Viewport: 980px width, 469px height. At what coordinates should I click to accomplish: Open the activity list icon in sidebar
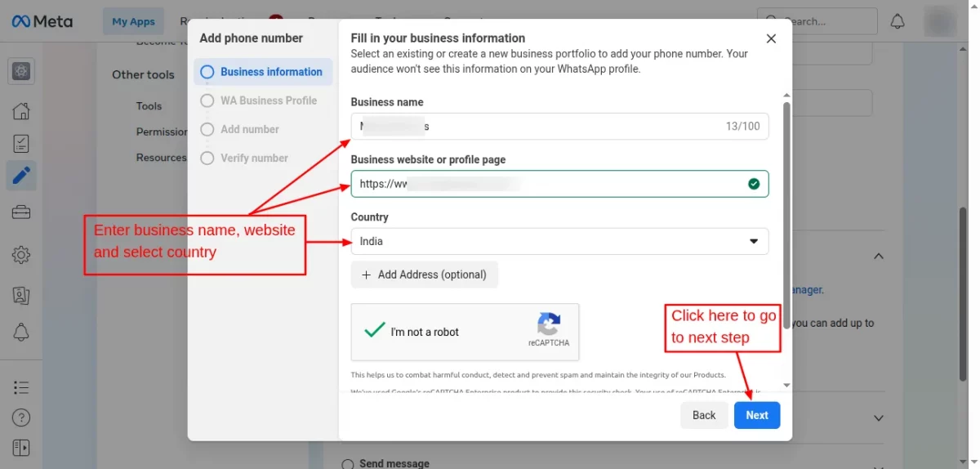coord(21,387)
